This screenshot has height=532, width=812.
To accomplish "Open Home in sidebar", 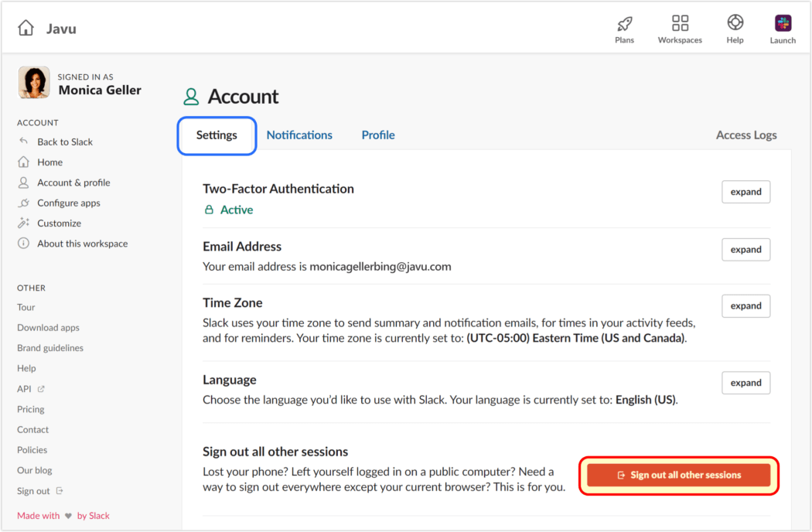I will pyautogui.click(x=49, y=162).
